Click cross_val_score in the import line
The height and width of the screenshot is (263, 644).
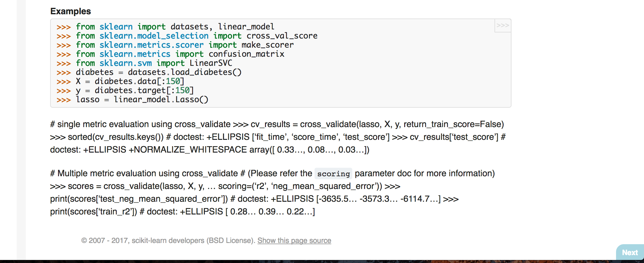282,36
